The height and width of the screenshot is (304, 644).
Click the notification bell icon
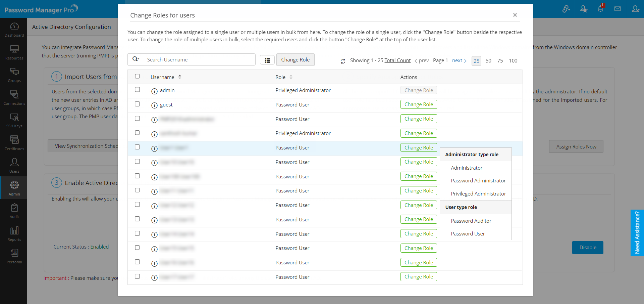coord(600,9)
